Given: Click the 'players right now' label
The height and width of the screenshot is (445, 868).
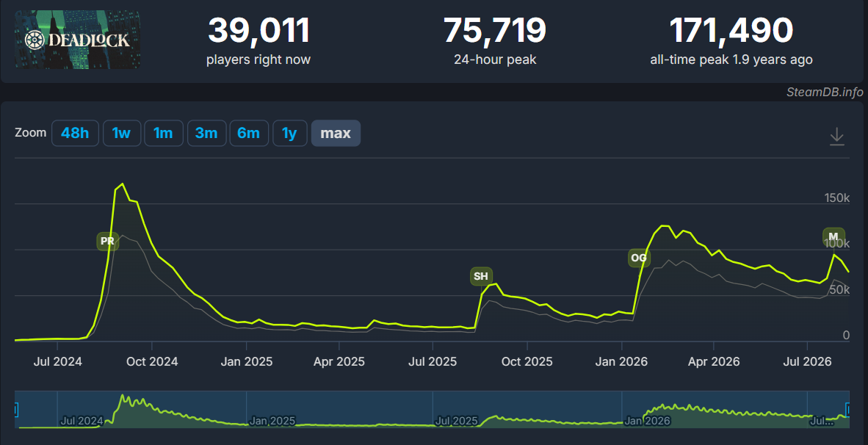Looking at the screenshot, I should click(258, 59).
